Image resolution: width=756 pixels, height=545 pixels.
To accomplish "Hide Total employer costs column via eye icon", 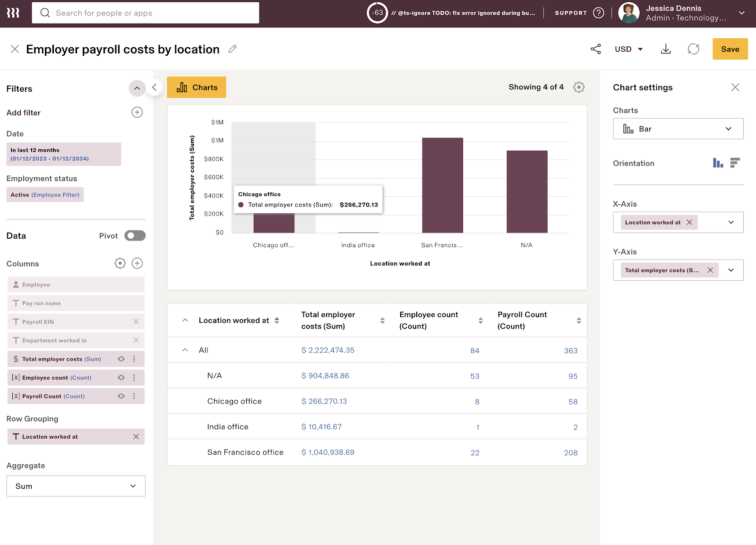I will click(121, 359).
